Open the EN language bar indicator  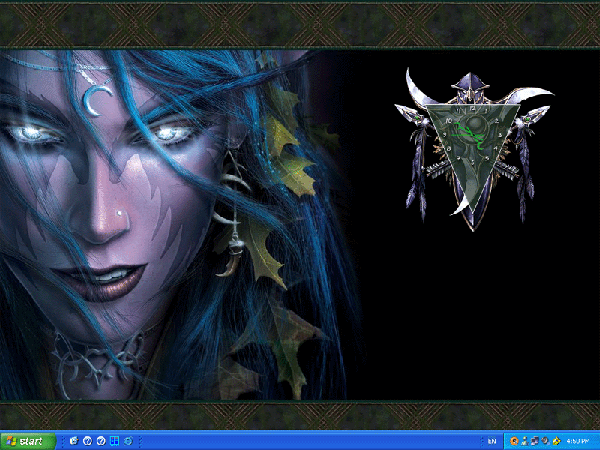tap(492, 442)
